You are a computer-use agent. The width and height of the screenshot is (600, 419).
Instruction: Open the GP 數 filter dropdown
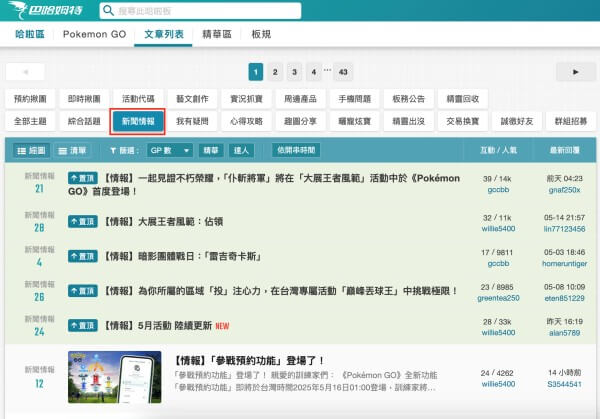(x=170, y=150)
